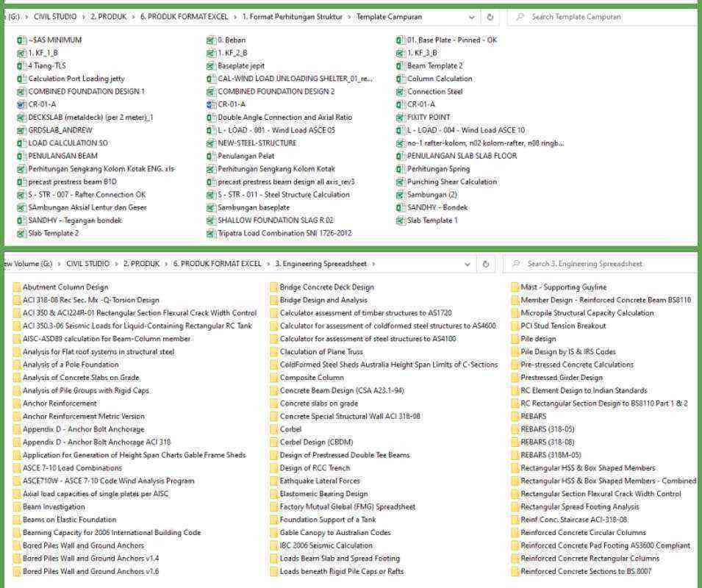Image resolution: width=702 pixels, height=588 pixels.
Task: Click the folder icon of Mast - Supporting Guyline
Action: coord(515,287)
